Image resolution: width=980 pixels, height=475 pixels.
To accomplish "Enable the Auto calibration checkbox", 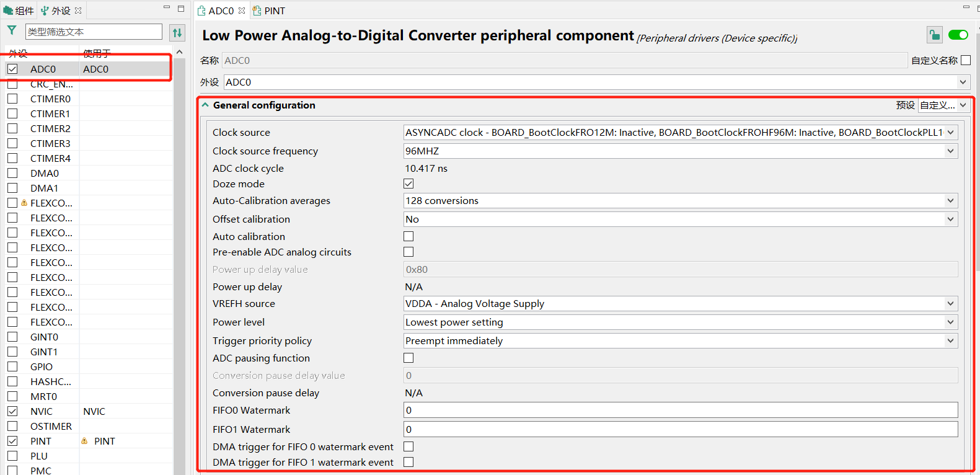I will pos(408,236).
